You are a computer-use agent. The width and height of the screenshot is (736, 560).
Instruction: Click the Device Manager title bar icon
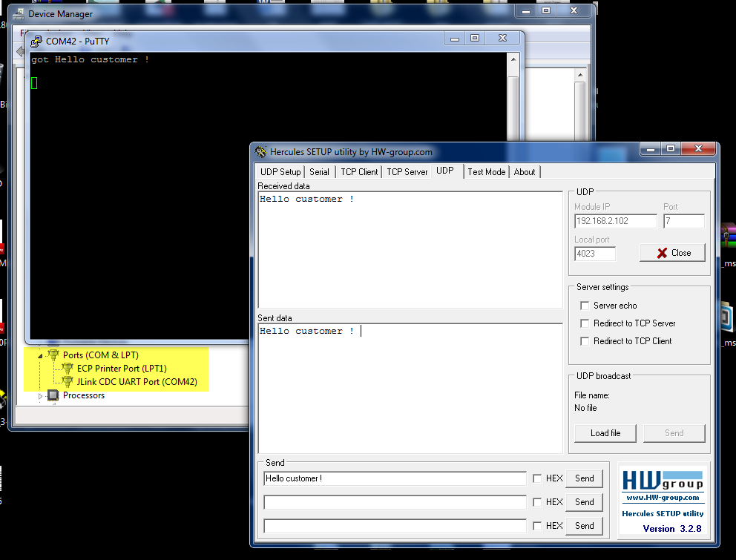coord(19,14)
